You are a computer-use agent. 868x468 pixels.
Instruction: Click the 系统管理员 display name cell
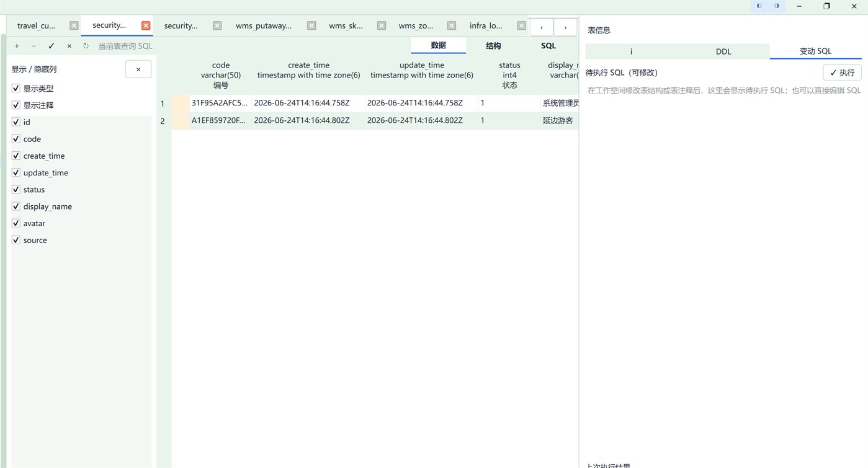tap(560, 104)
